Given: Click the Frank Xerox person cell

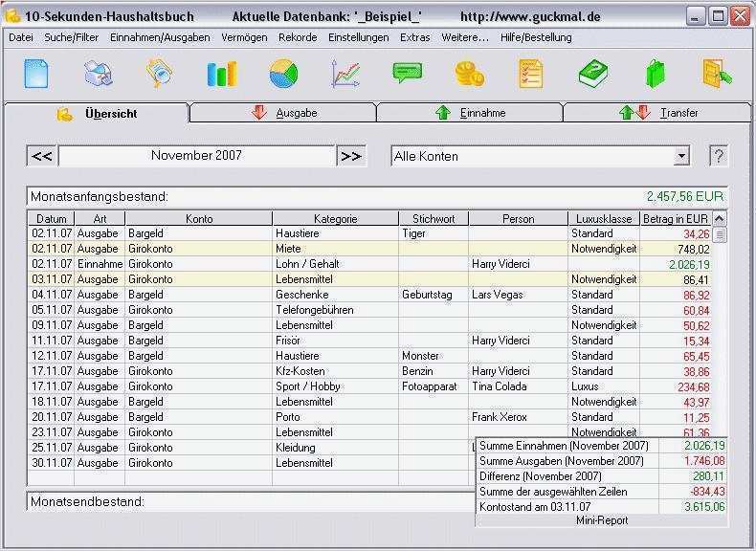Looking at the screenshot, I should coord(519,417).
